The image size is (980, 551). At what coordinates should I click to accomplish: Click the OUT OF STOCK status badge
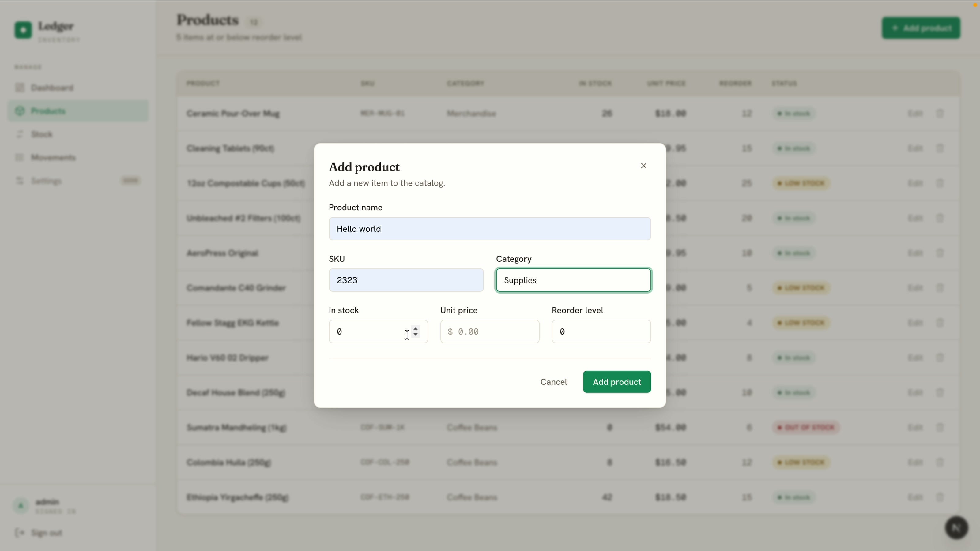coord(806,427)
